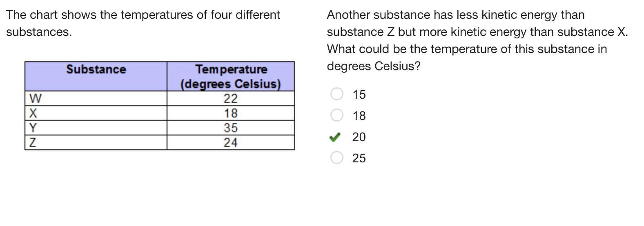Click the answer label 20

(359, 137)
